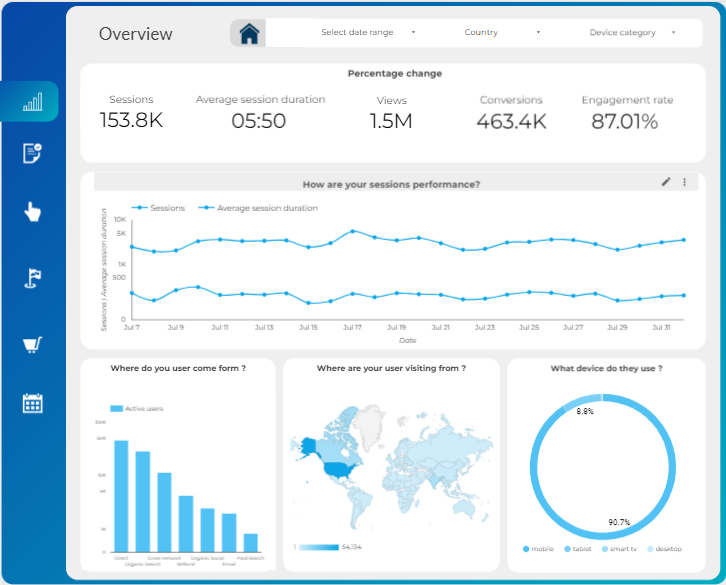Expand the Select date range dropdown
The width and height of the screenshot is (726, 585).
click(368, 32)
